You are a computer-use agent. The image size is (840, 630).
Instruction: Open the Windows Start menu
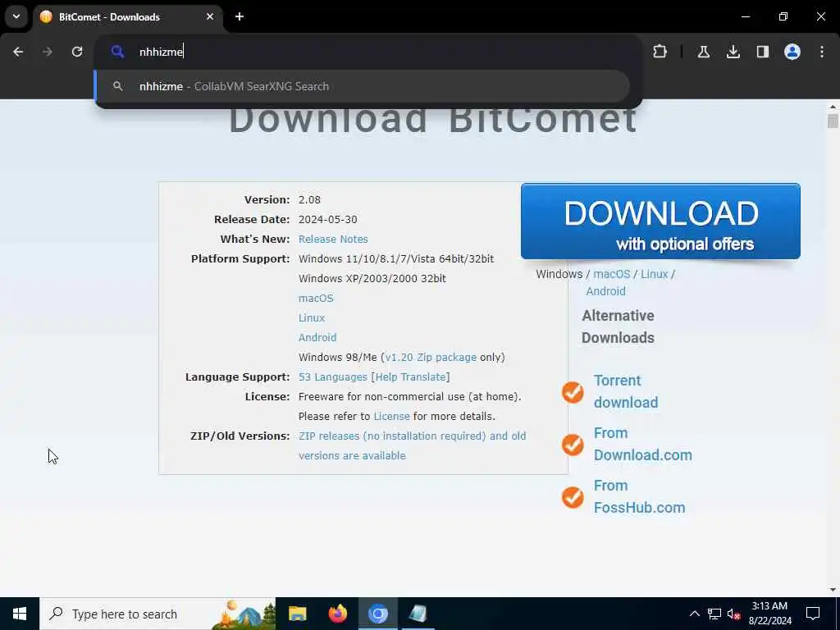pos(20,614)
